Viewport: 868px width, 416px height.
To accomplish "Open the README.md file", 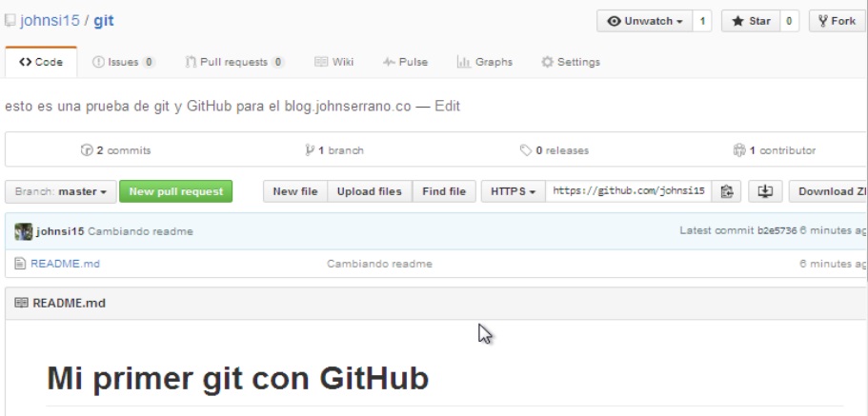I will [66, 264].
